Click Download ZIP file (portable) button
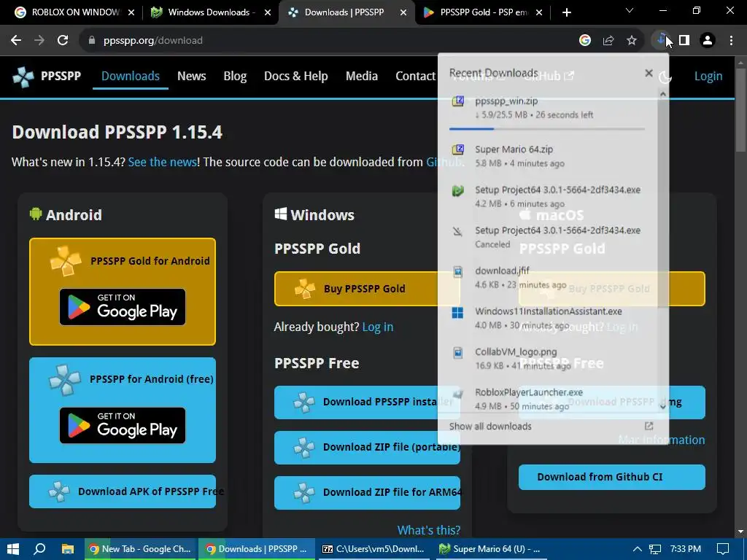The width and height of the screenshot is (747, 560). point(367,448)
